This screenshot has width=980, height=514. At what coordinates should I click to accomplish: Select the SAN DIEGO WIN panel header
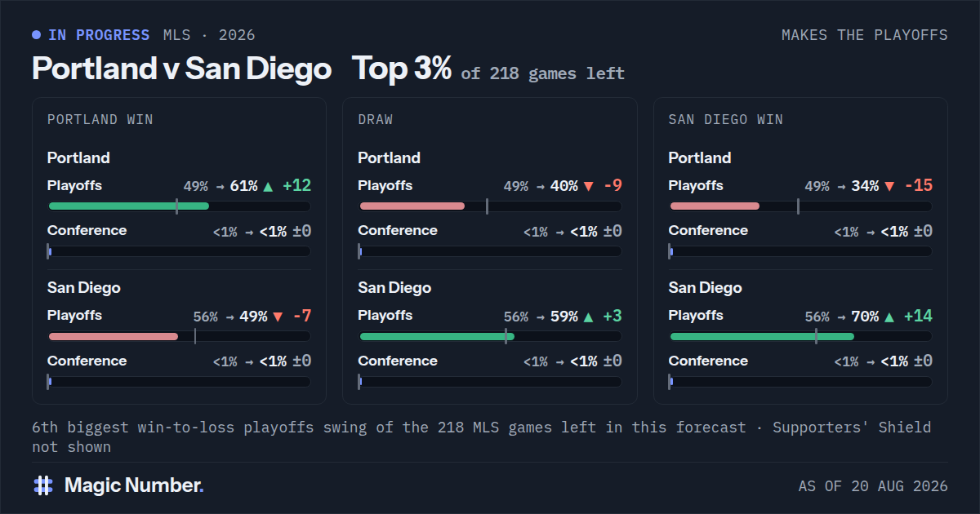tap(726, 120)
